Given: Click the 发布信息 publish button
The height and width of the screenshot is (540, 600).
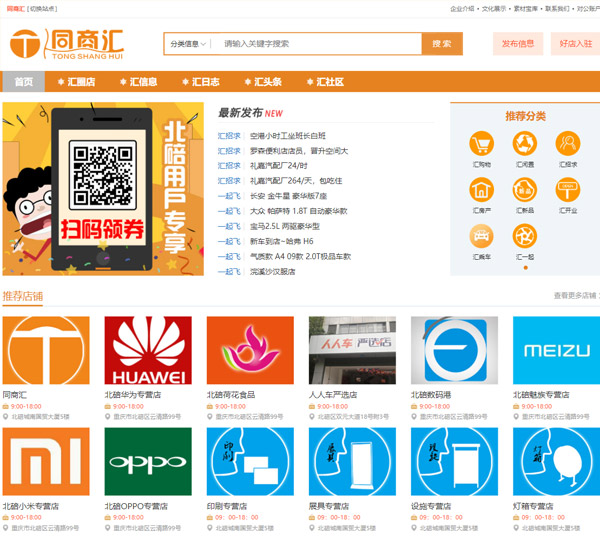Looking at the screenshot, I should [x=518, y=44].
